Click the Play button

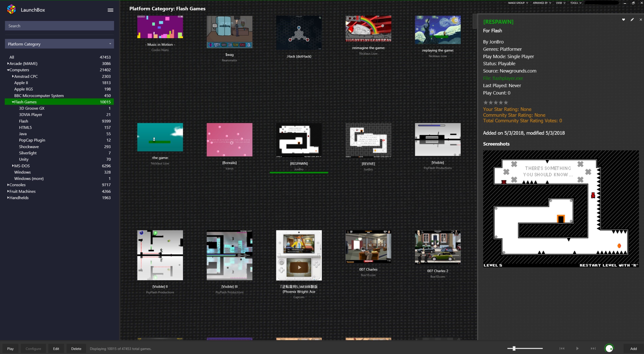(10, 348)
